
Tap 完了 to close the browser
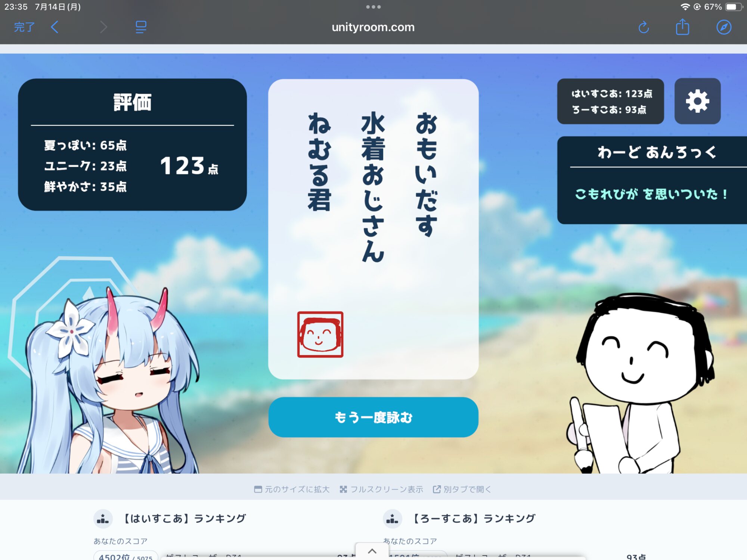(24, 27)
